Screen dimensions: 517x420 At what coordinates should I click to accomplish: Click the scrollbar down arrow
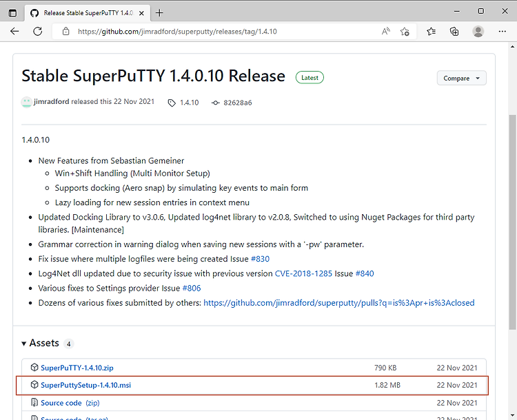pos(512,415)
